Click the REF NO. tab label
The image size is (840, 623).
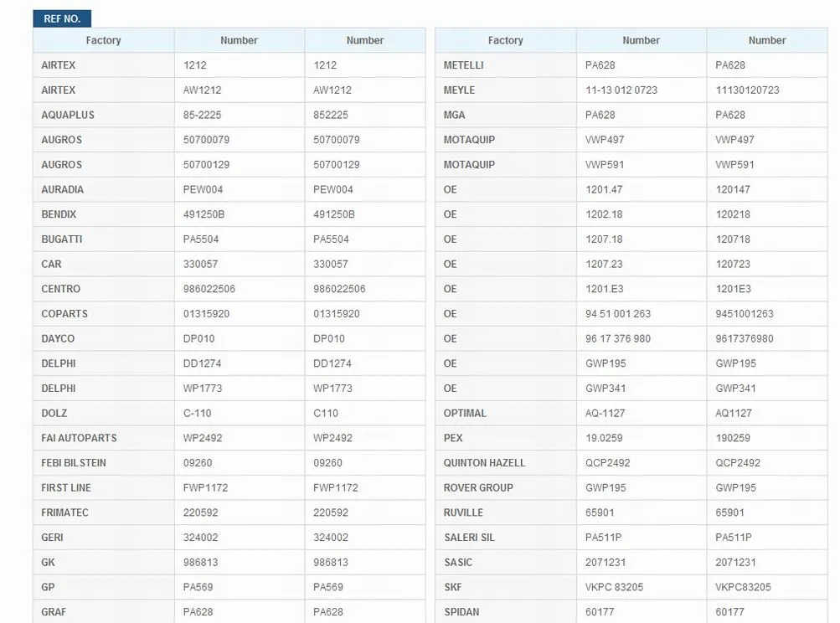(x=62, y=18)
